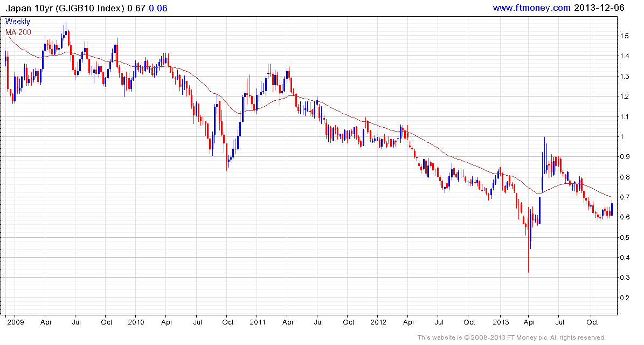Click the 0.3 y-axis label
The height and width of the screenshot is (345, 644).
[x=624, y=278]
